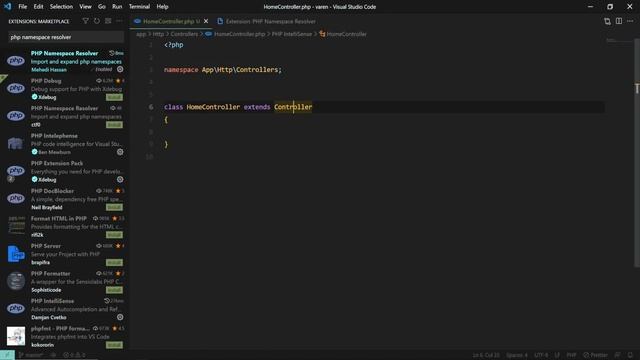640x360 pixels.
Task: Open notifications bell in status bar
Action: tap(630, 355)
